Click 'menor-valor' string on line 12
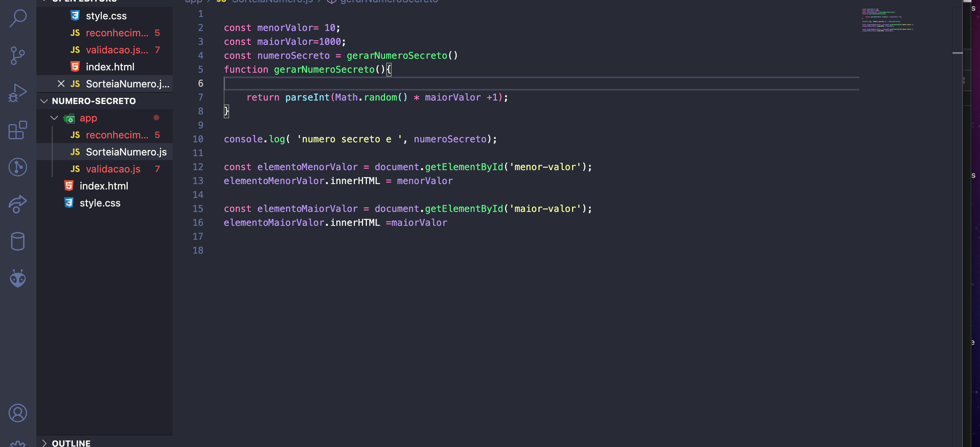The image size is (980, 447). (x=545, y=167)
